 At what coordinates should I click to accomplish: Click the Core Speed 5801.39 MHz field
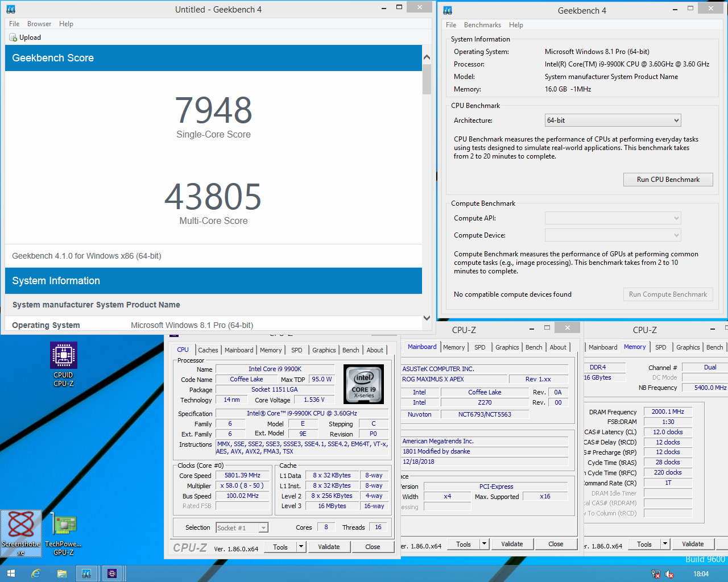point(242,476)
